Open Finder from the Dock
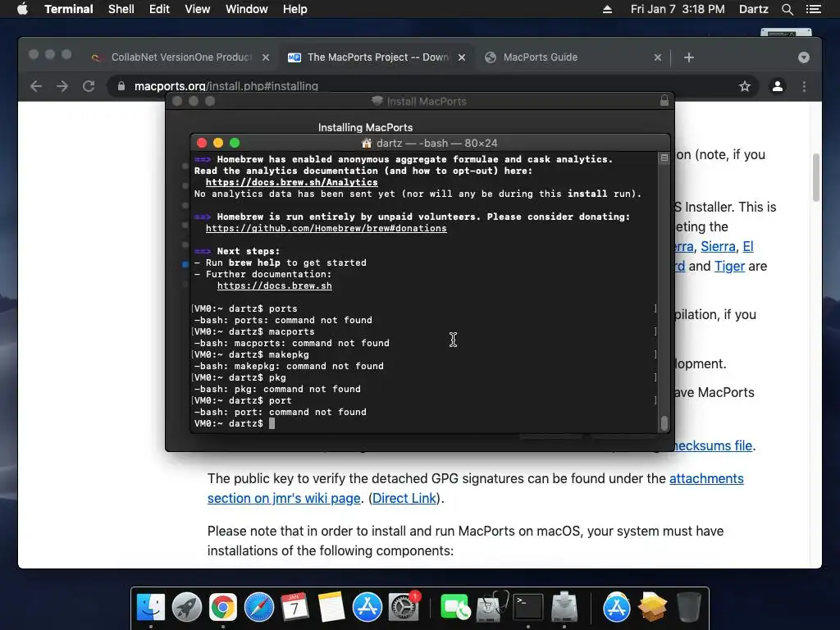The width and height of the screenshot is (840, 630). tap(151, 608)
